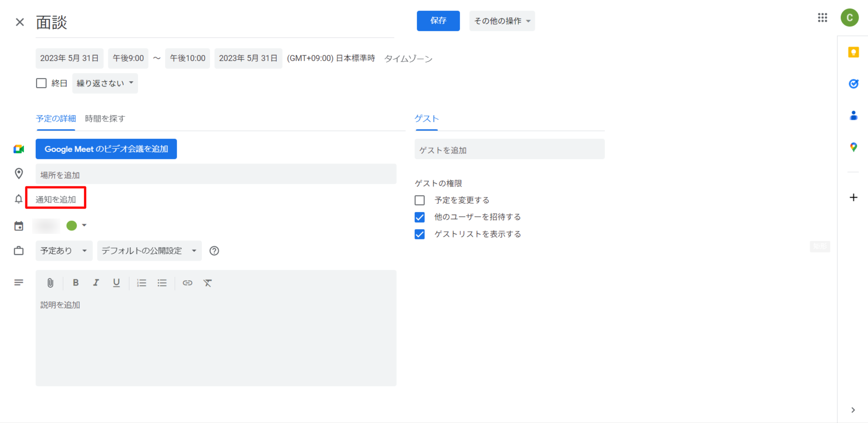Image resolution: width=868 pixels, height=423 pixels.
Task: Open the その他の操作 menu
Action: tap(502, 21)
